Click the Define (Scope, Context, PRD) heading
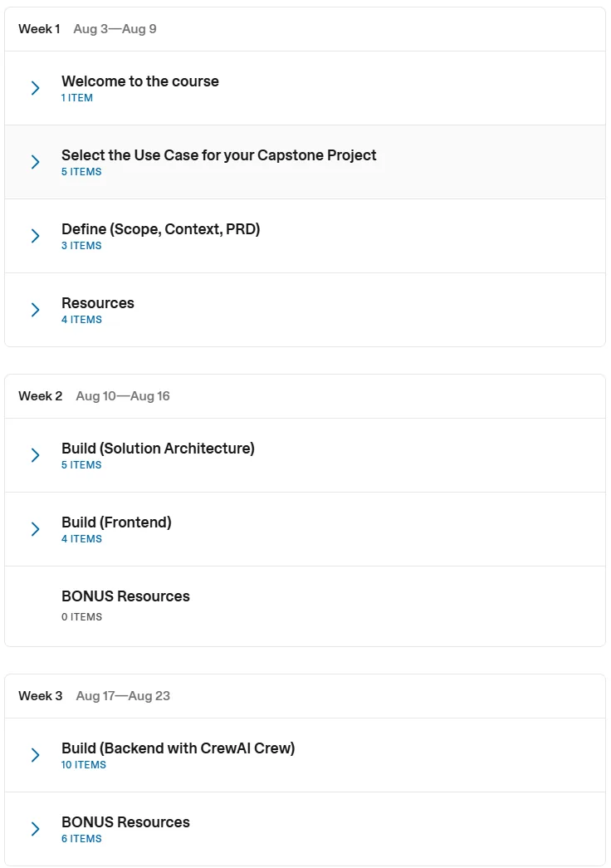This screenshot has height=868, width=611. 160,229
